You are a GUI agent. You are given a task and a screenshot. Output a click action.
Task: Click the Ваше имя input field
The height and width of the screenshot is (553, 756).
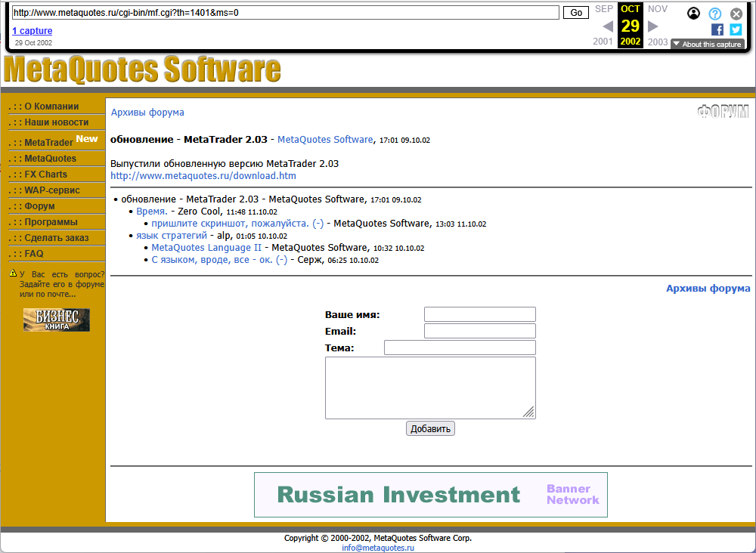tap(480, 314)
